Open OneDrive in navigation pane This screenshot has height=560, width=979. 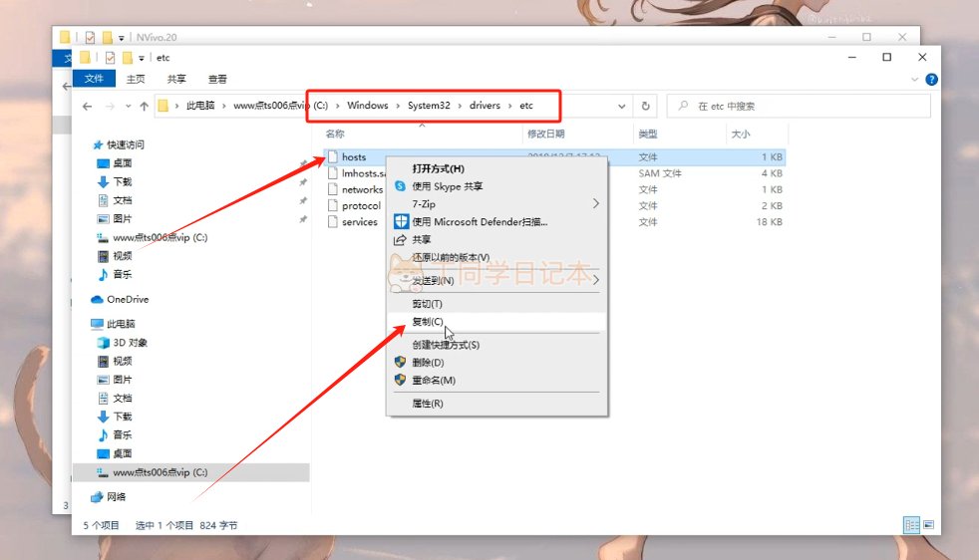(x=128, y=299)
